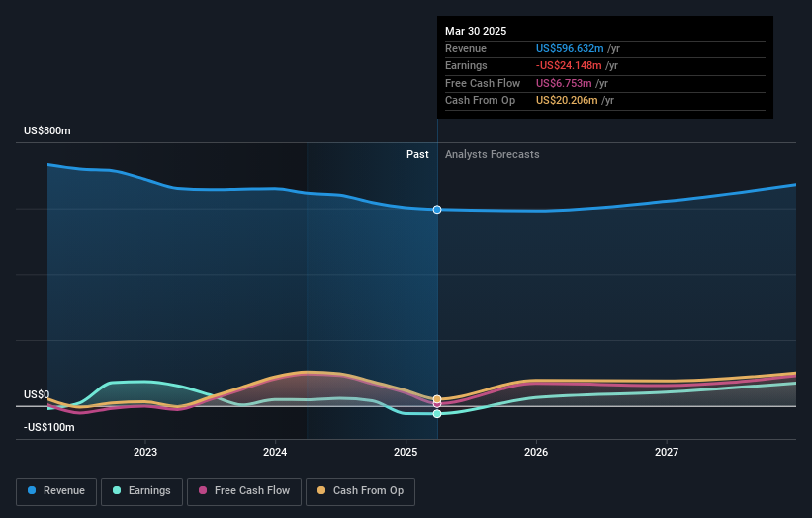
Task: Toggle the Cash From Op legend series
Action: point(360,491)
